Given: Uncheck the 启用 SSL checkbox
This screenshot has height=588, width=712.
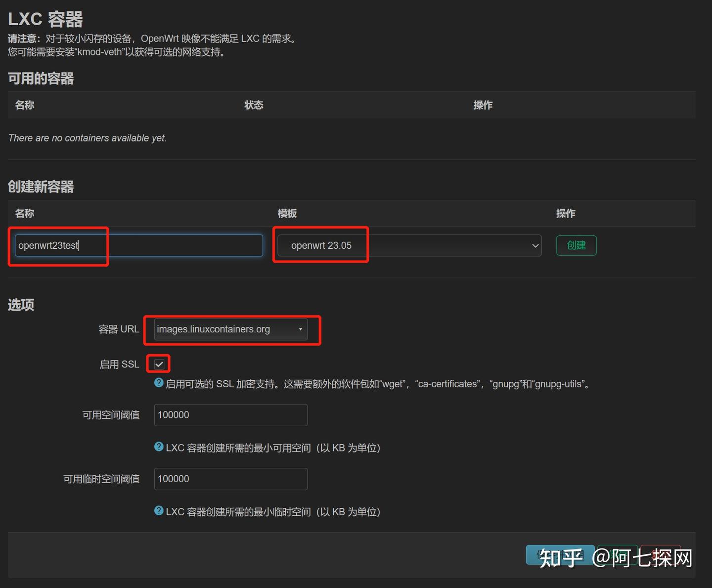Looking at the screenshot, I should (158, 364).
